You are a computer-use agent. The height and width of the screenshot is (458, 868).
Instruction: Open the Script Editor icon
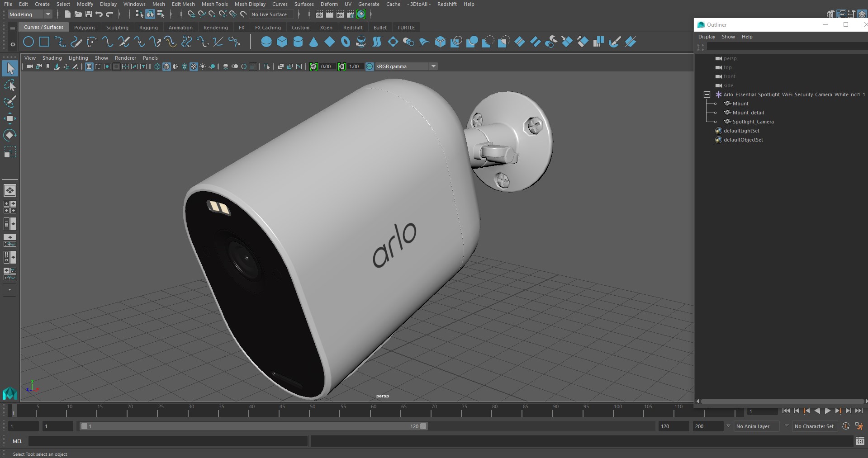(860, 441)
